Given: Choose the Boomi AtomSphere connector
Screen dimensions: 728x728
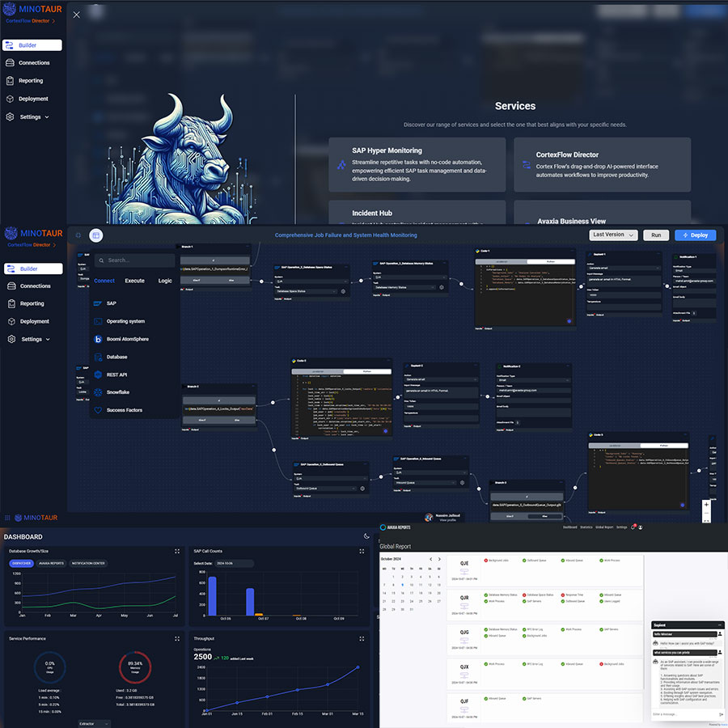Looking at the screenshot, I should (x=127, y=339).
